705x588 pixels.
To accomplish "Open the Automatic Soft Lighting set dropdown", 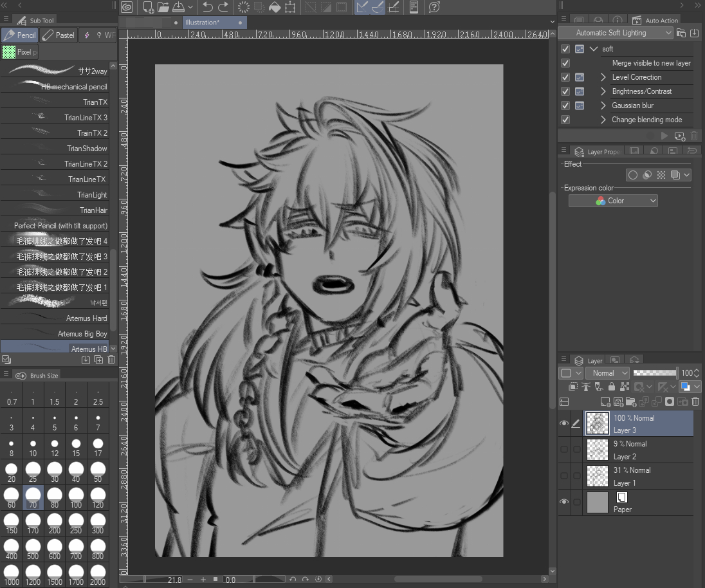I will [x=616, y=33].
